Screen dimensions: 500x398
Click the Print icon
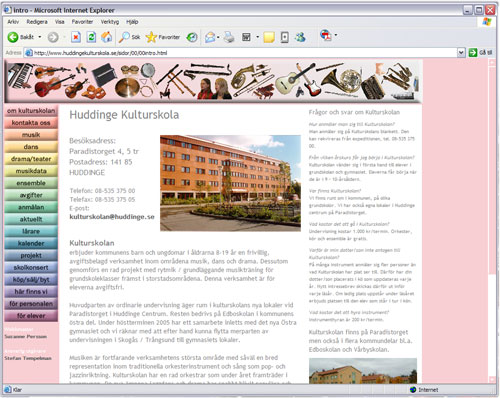229,37
